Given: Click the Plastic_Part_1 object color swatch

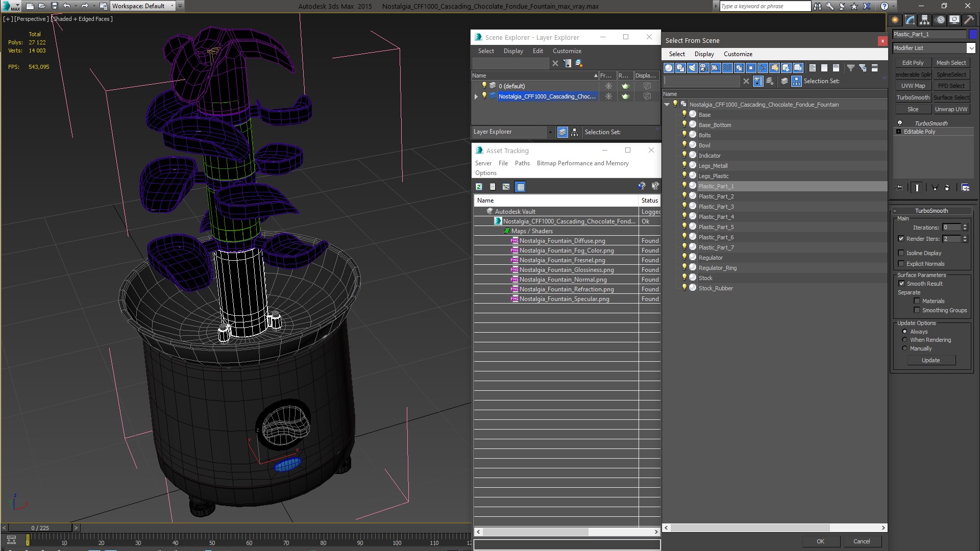Looking at the screenshot, I should [972, 34].
